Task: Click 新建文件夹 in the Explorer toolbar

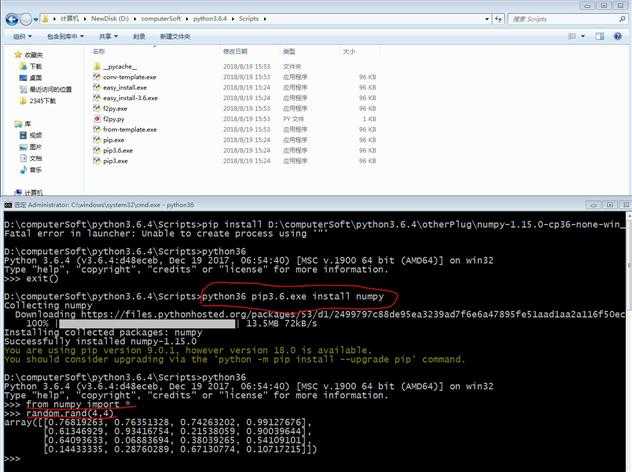Action: point(175,36)
